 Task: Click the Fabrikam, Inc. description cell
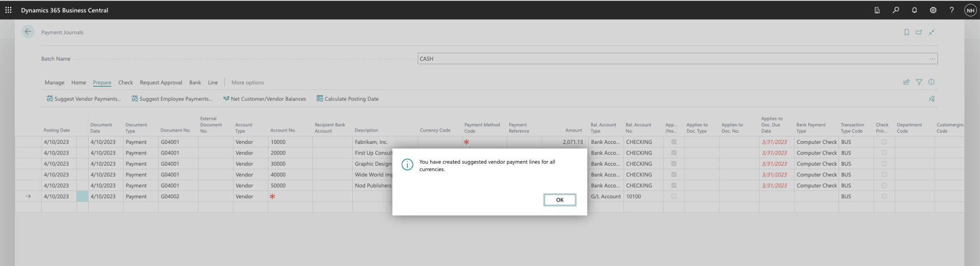tap(385, 142)
